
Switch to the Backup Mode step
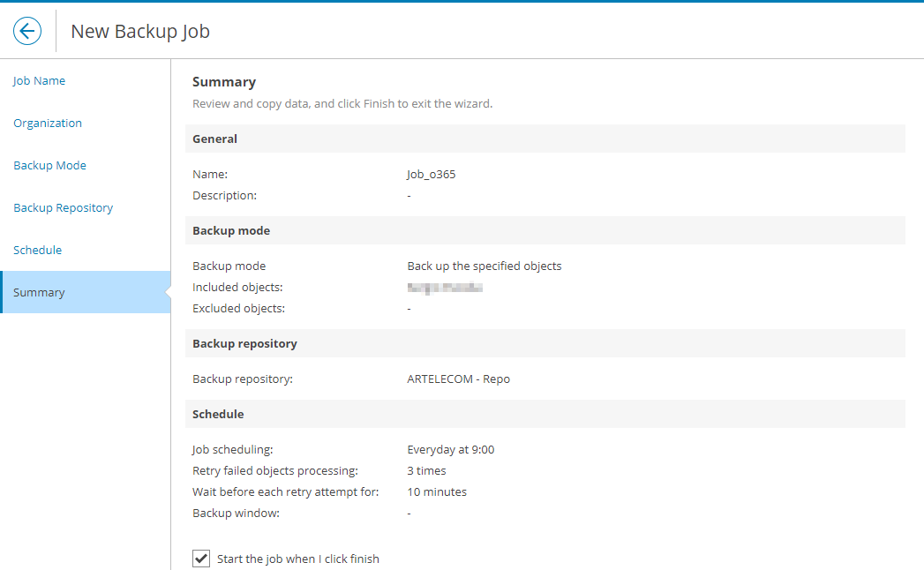click(50, 166)
